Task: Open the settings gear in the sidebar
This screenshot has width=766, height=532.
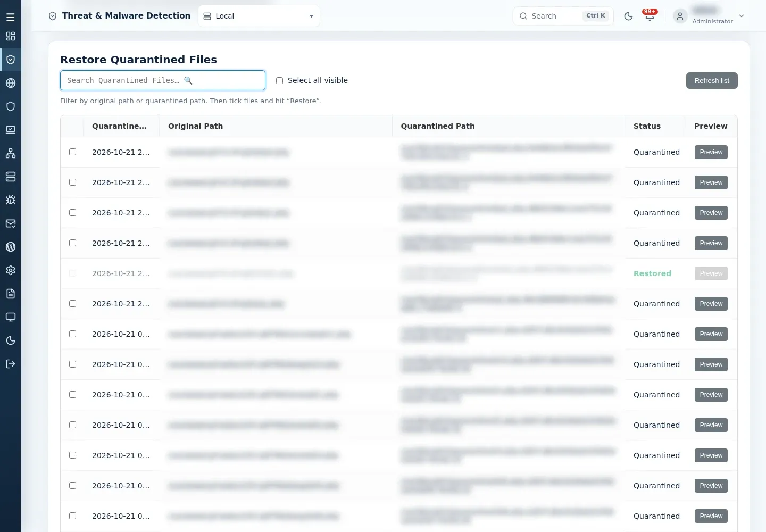Action: (11, 270)
